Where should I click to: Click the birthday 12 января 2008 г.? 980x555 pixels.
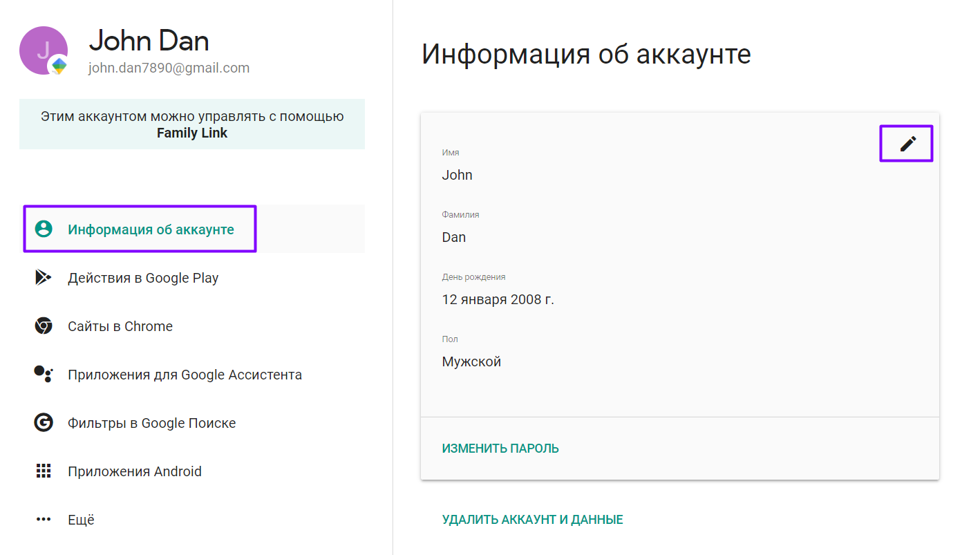[498, 299]
